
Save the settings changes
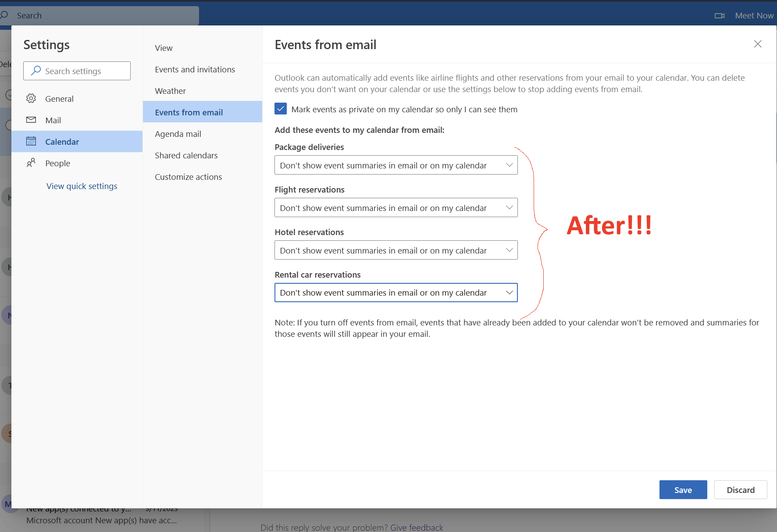683,490
